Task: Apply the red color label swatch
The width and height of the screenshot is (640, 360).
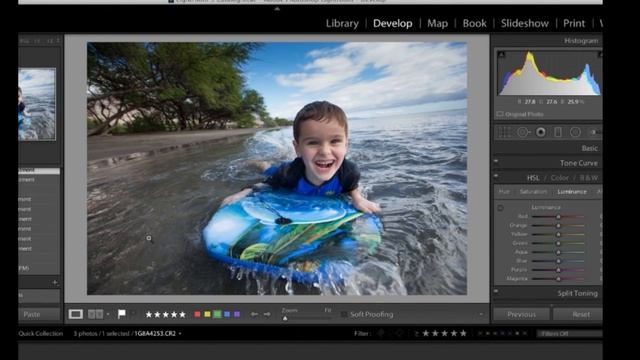Action: pyautogui.click(x=198, y=314)
